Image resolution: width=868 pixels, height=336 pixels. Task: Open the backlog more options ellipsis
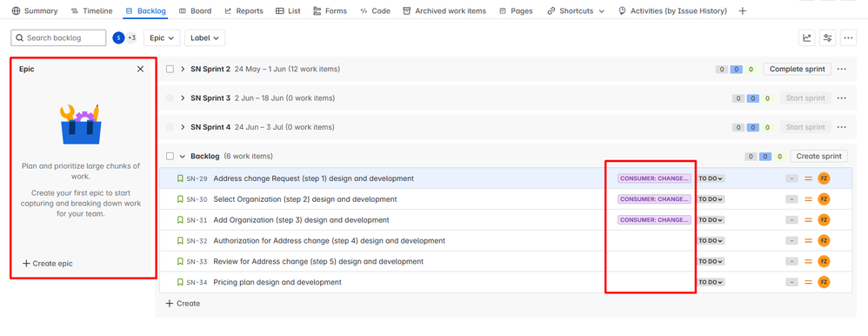pos(849,37)
